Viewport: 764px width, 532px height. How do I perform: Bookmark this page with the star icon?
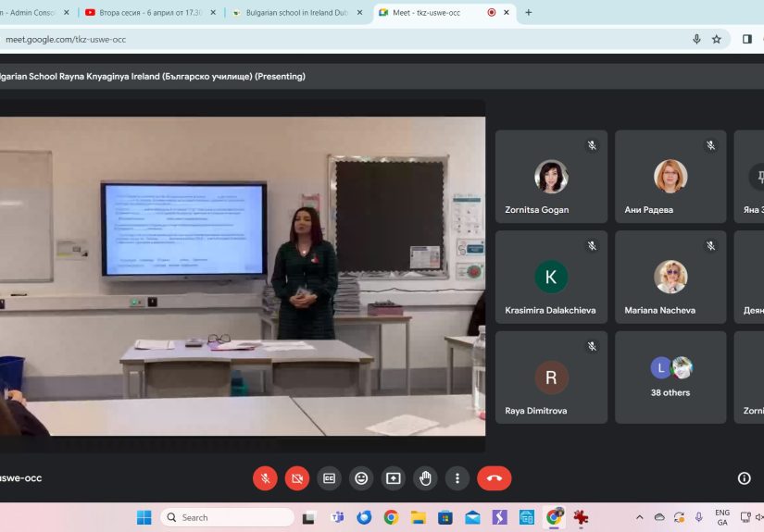tap(717, 39)
